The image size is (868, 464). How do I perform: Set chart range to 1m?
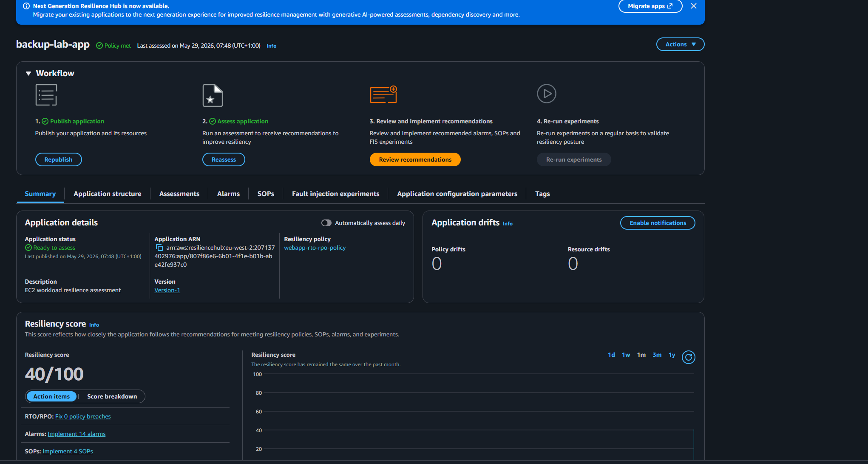pyautogui.click(x=641, y=355)
